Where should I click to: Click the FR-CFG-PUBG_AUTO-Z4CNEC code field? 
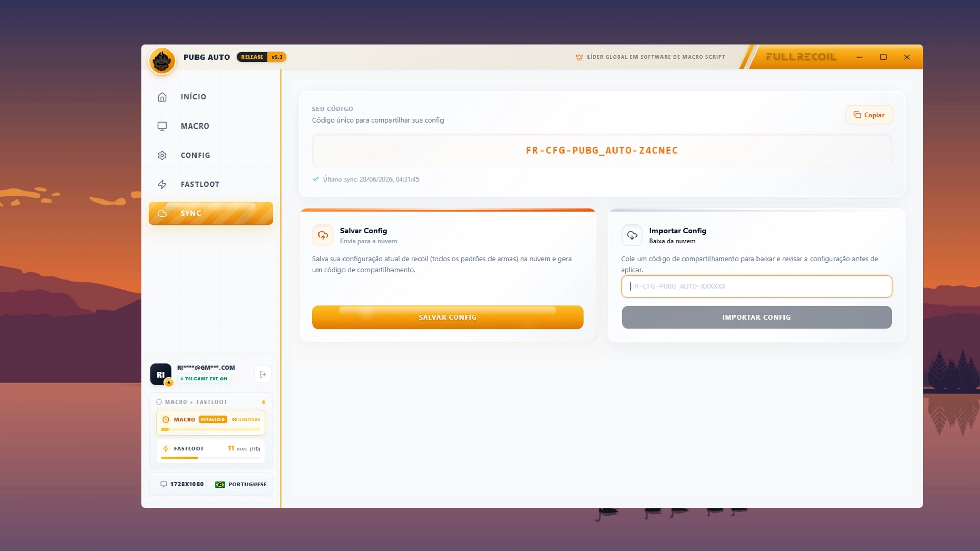point(602,151)
